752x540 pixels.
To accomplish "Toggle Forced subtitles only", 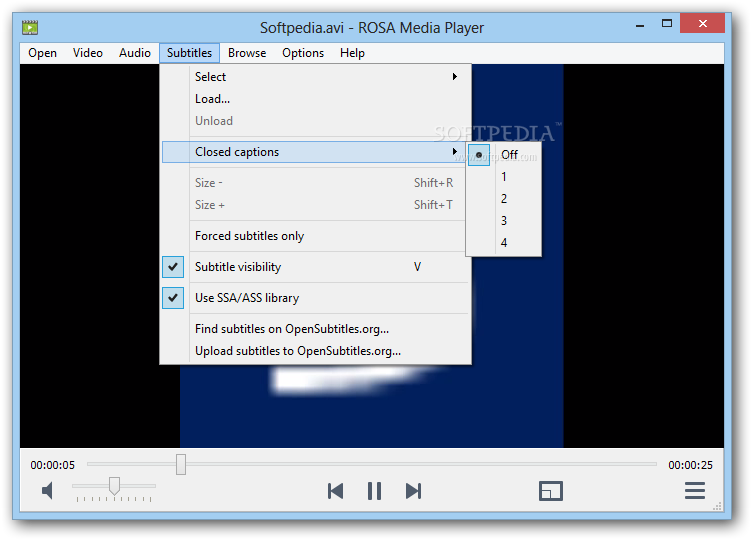I will 315,236.
